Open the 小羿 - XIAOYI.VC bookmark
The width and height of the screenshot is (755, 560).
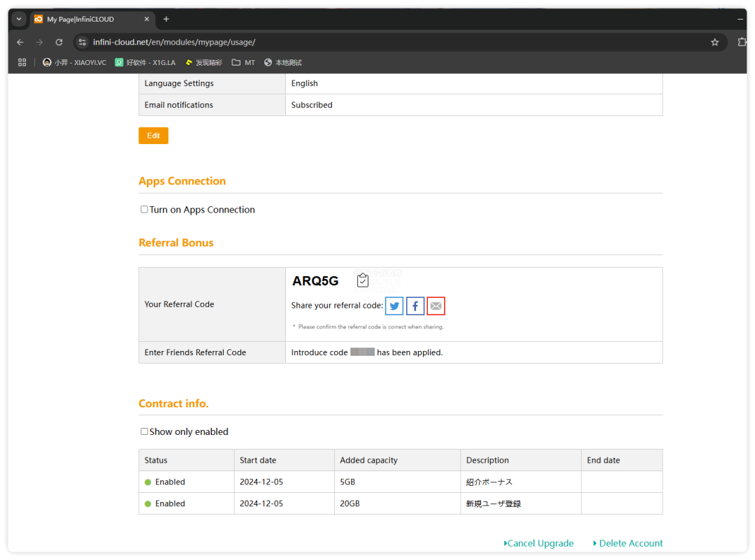tap(74, 62)
